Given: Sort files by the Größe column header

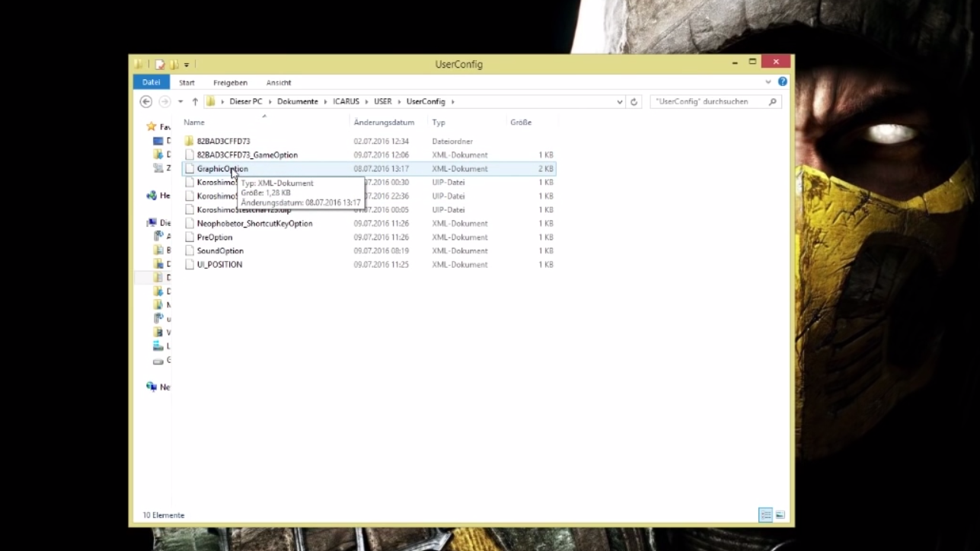Looking at the screenshot, I should pyautogui.click(x=522, y=122).
